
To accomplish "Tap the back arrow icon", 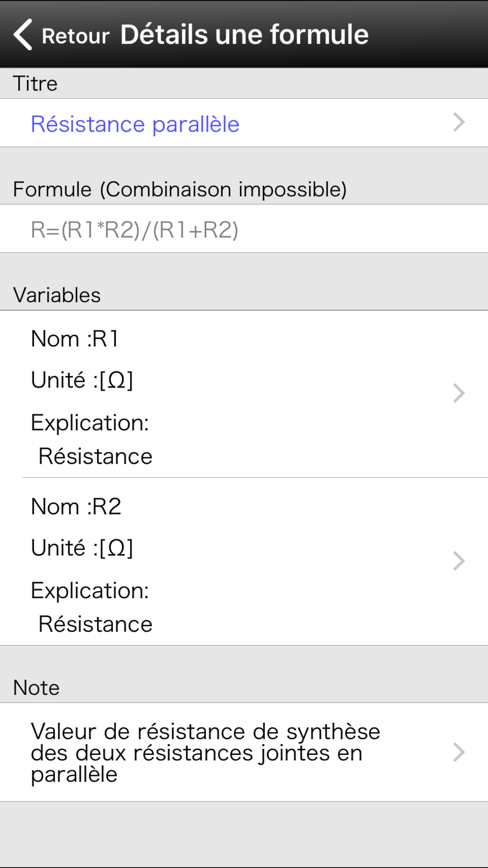I will click(x=24, y=35).
